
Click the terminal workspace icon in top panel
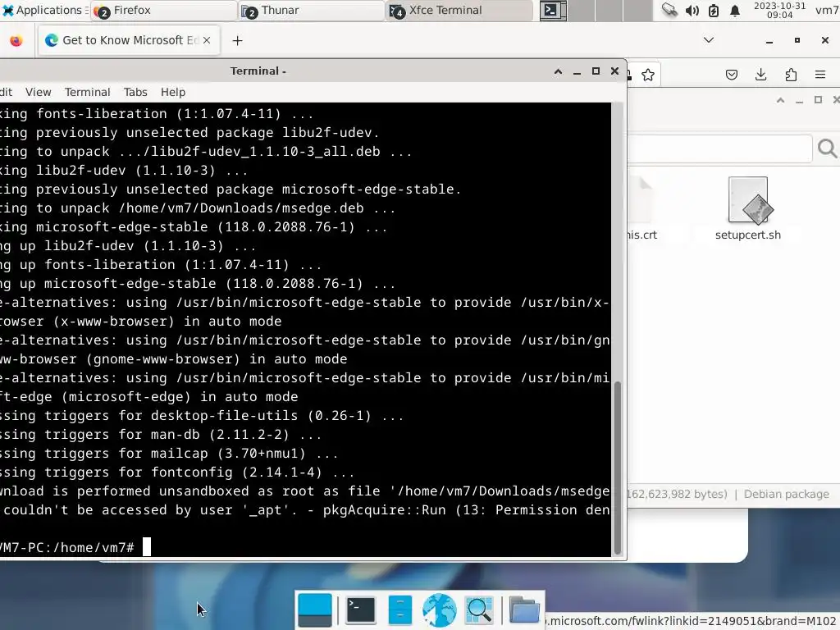[553, 10]
